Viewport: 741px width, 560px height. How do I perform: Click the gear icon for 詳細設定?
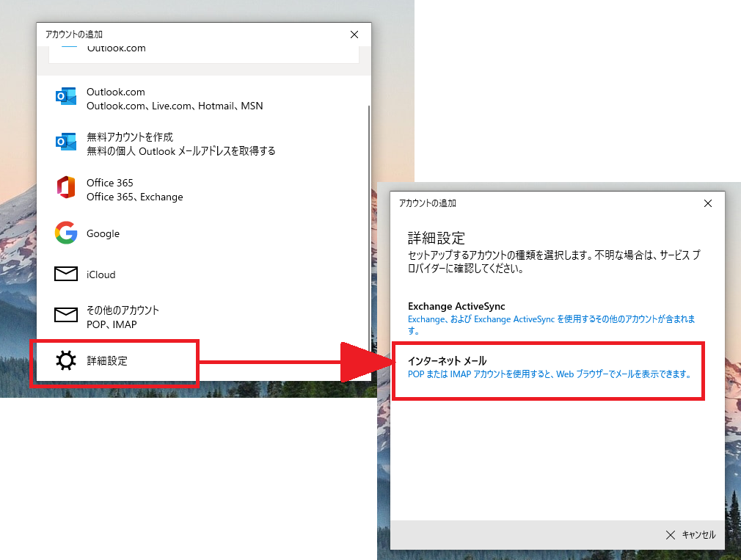pyautogui.click(x=66, y=361)
